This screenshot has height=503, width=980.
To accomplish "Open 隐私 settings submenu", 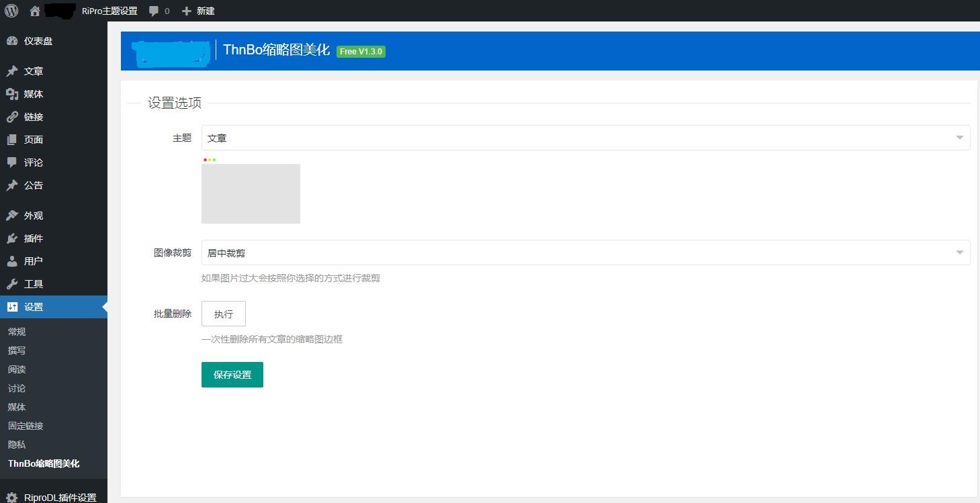I will (17, 445).
